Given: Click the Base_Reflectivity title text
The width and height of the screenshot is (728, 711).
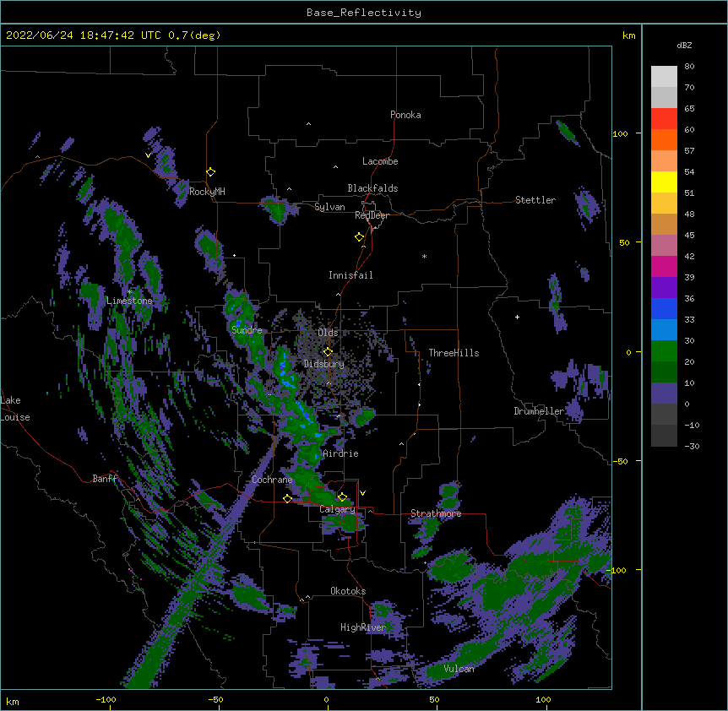Looking at the screenshot, I should pos(364,13).
